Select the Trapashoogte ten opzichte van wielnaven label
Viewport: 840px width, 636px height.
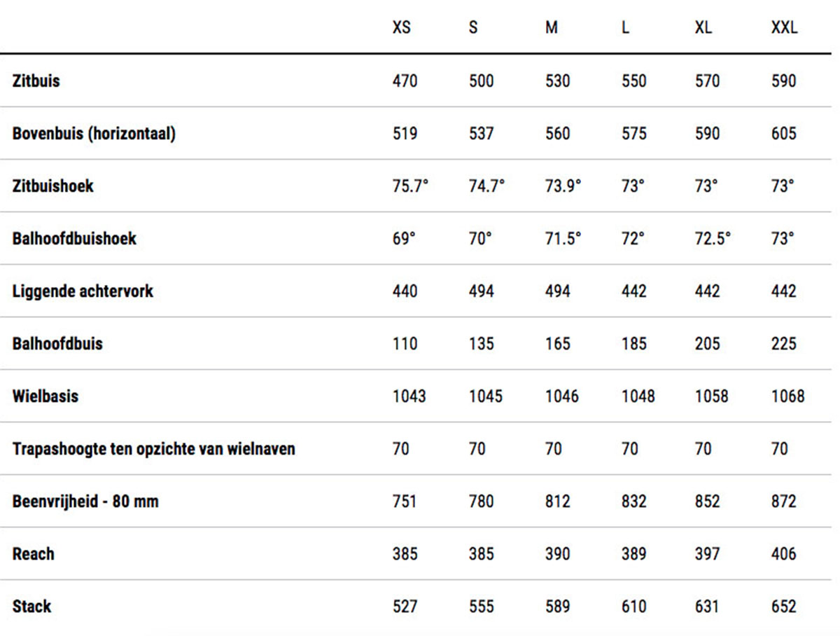[154, 448]
